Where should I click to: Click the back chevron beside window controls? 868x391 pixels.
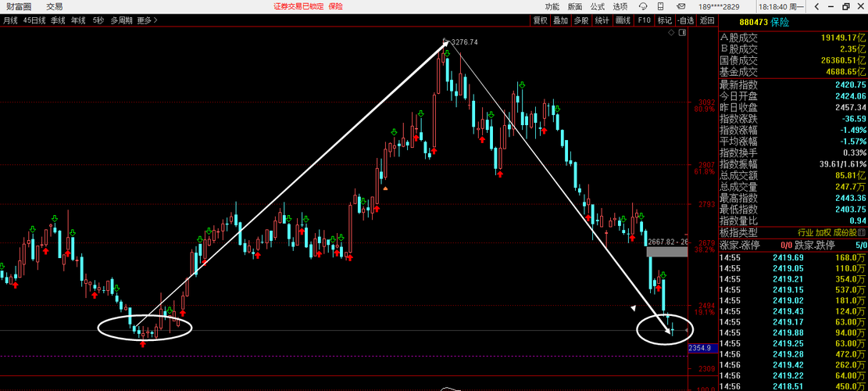[x=816, y=6]
